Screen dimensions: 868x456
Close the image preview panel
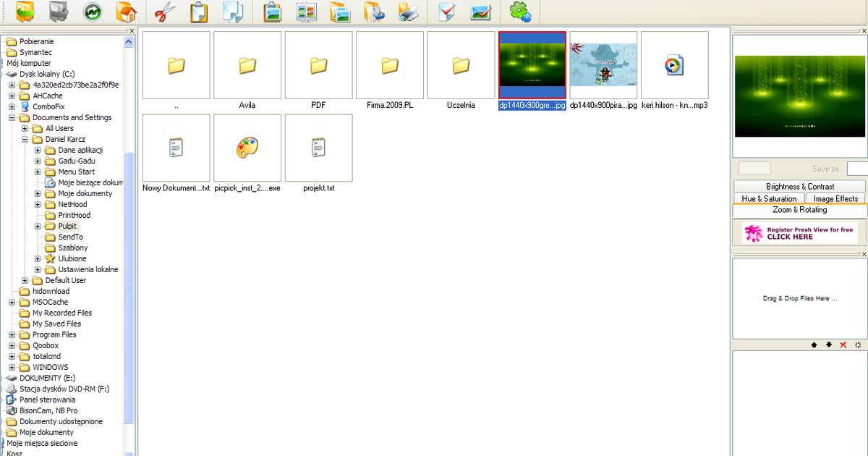(864, 30)
